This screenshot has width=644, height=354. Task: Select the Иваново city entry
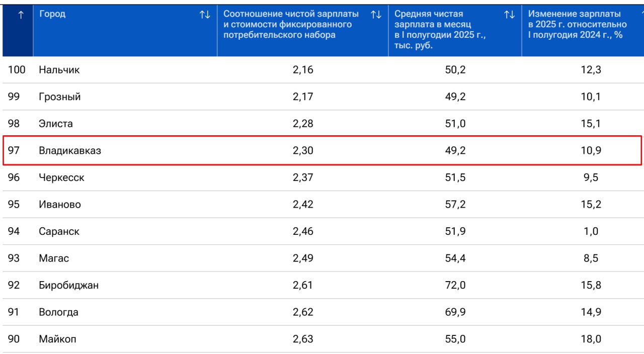[59, 205]
